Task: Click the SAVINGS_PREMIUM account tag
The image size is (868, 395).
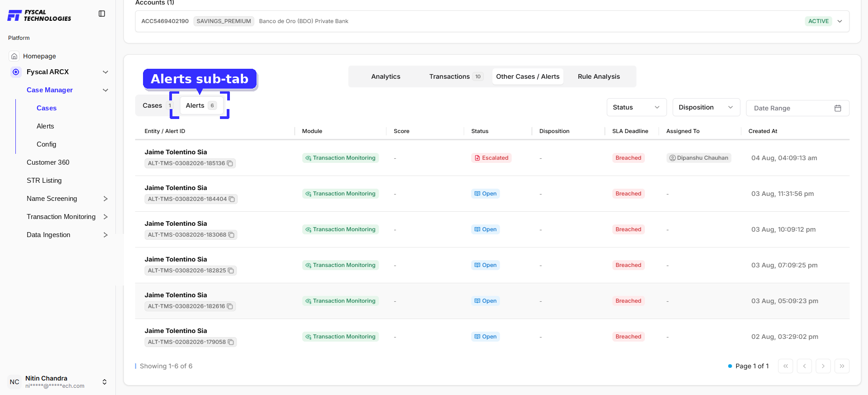Action: (224, 21)
